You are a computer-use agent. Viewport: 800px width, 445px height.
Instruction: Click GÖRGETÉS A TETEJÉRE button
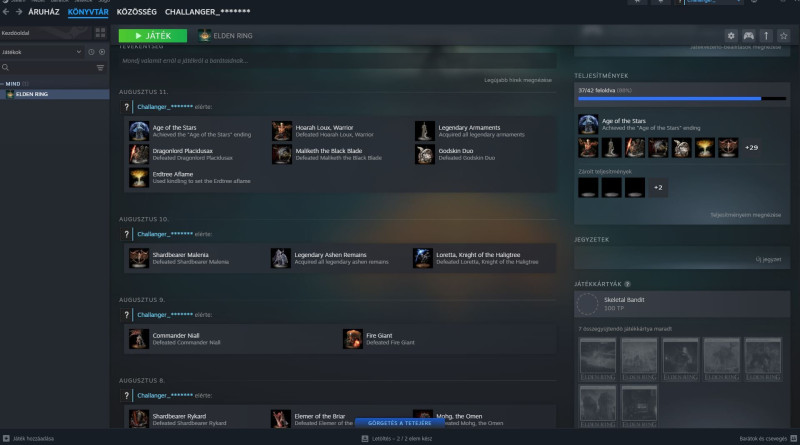click(399, 423)
